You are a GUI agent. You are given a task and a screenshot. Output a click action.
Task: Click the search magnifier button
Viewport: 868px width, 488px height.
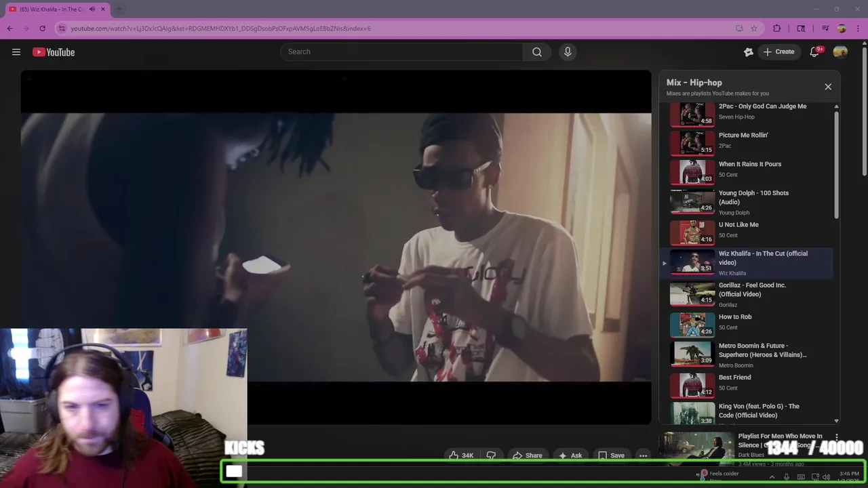(537, 52)
